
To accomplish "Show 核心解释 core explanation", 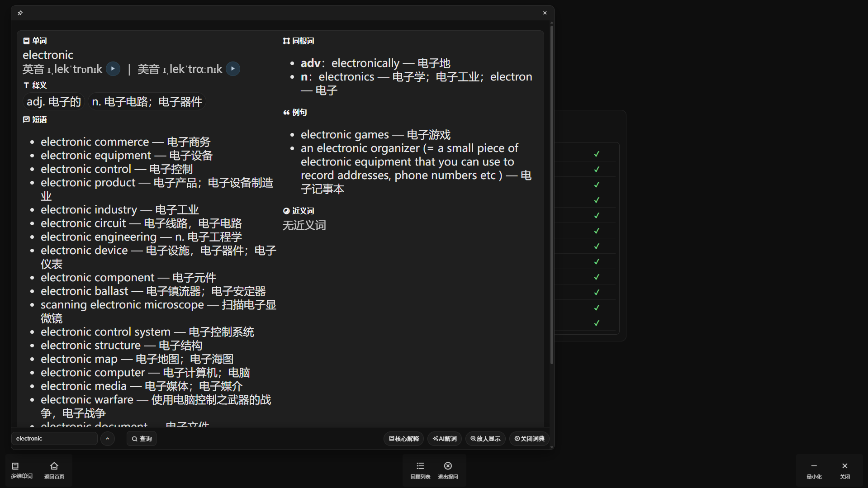I will click(404, 439).
